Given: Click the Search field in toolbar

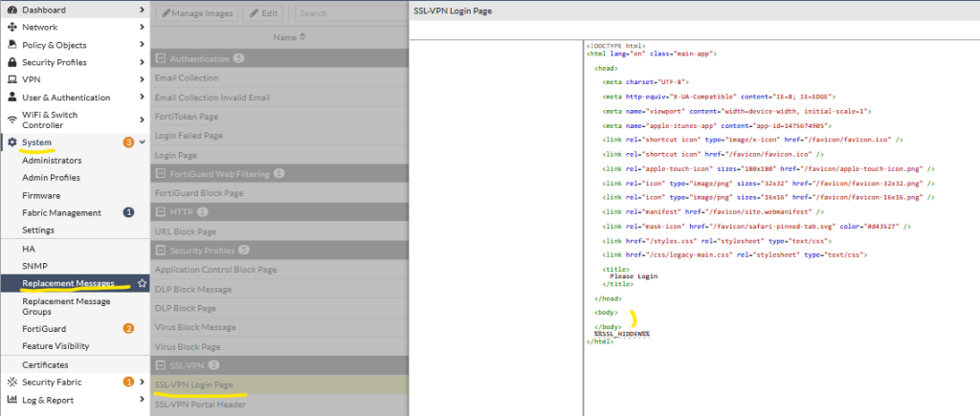Looking at the screenshot, I should [353, 13].
